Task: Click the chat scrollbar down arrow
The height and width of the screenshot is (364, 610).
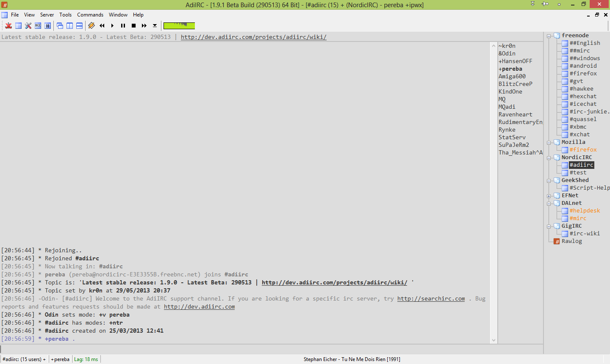Action: pos(494,340)
